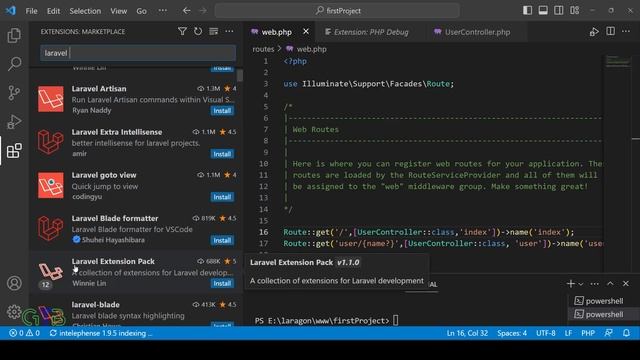Image resolution: width=640 pixels, height=360 pixels.
Task: Open the notifications bell icon
Action: click(x=626, y=333)
